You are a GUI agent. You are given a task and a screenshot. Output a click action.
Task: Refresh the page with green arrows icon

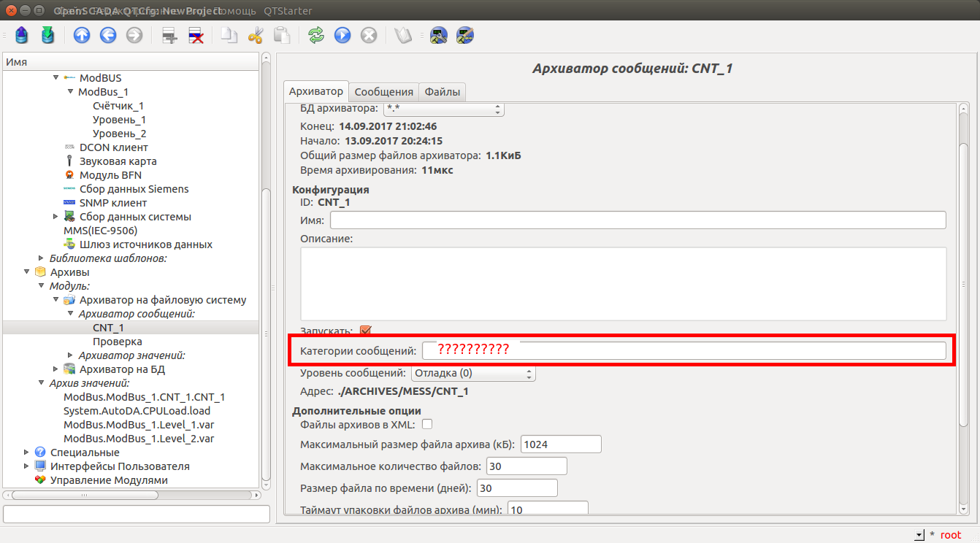(316, 35)
